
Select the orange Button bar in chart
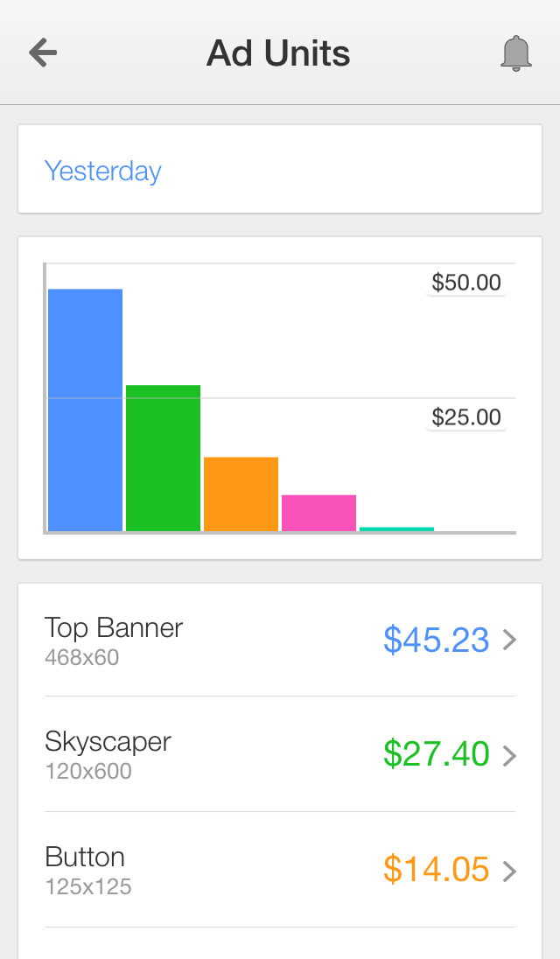(x=241, y=493)
